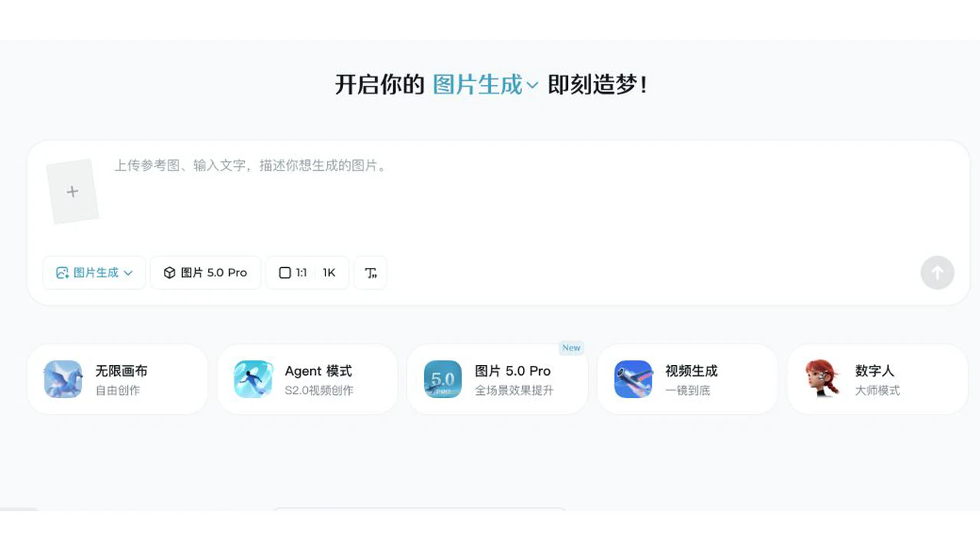Click the upload reference image plus box

73,191
